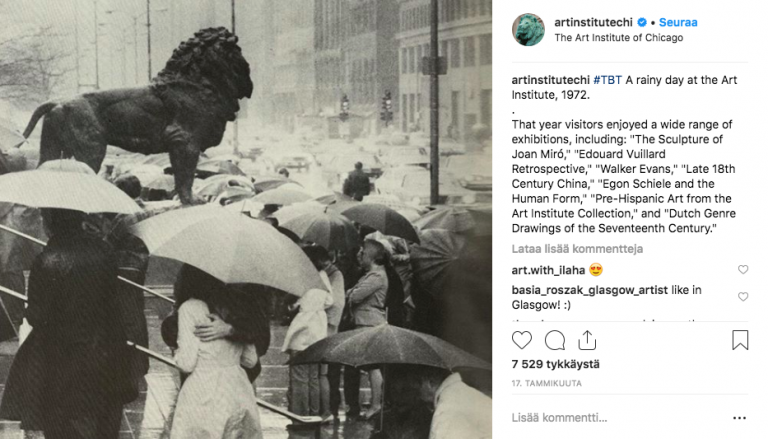Like art.with_ilaha's comment heart
Screen dimensions: 768x439
(x=743, y=269)
